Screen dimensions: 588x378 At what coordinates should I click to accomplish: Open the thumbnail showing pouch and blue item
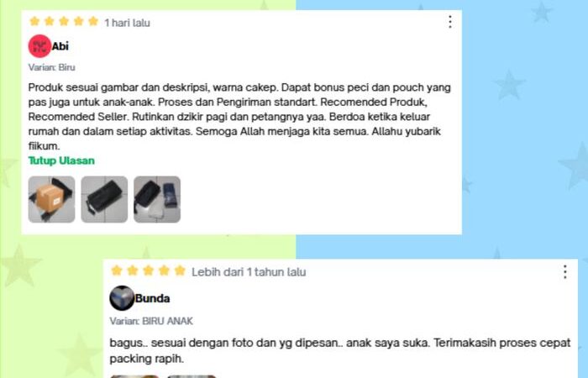tap(157, 200)
